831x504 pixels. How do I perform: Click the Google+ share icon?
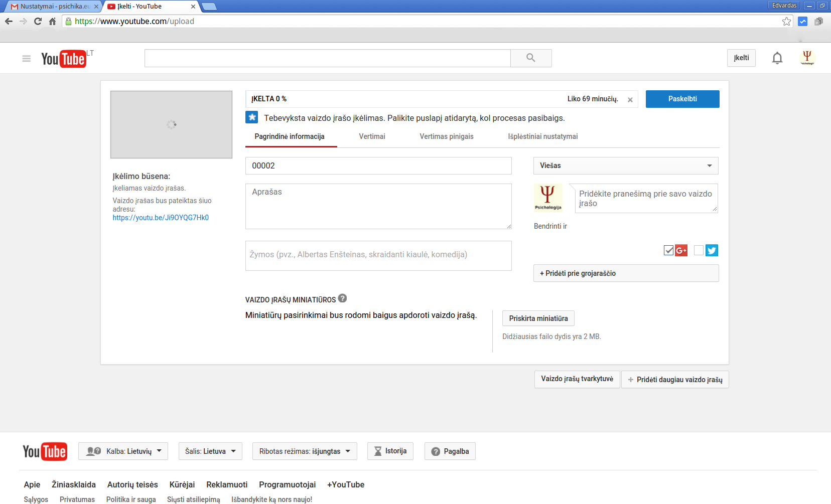point(681,250)
